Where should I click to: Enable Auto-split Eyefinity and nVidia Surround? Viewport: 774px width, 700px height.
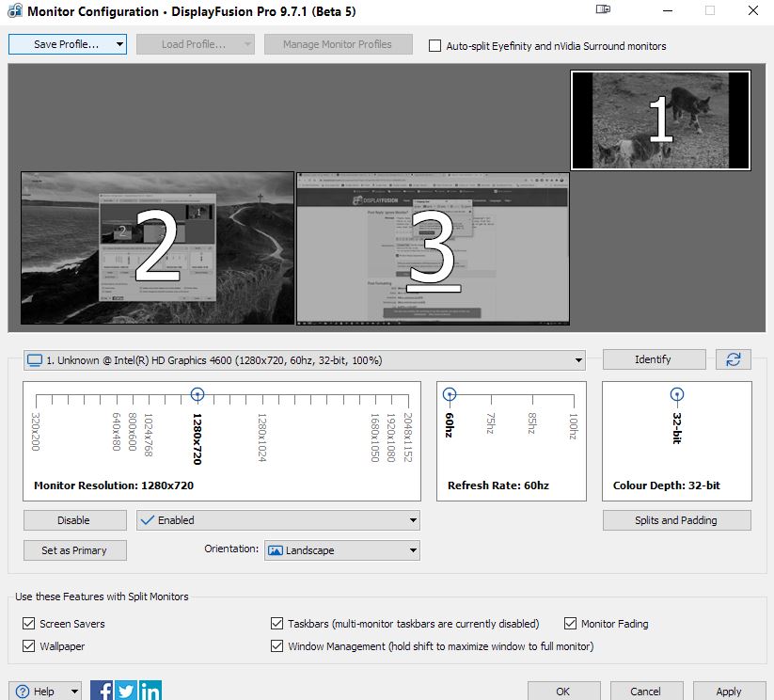[434, 45]
